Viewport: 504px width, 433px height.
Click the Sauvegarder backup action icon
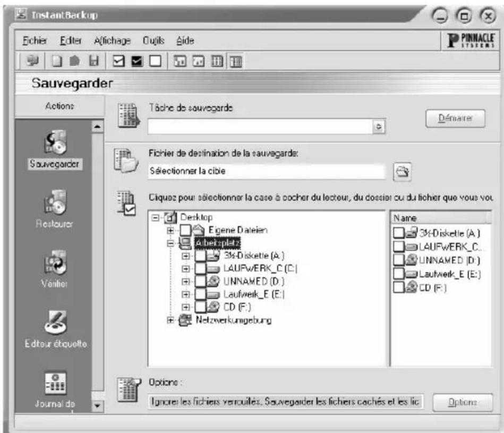[55, 142]
